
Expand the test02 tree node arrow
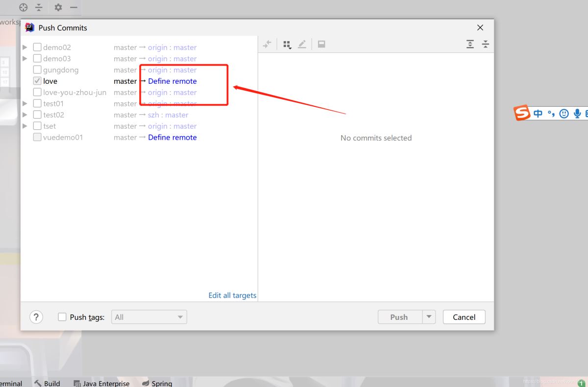[25, 115]
